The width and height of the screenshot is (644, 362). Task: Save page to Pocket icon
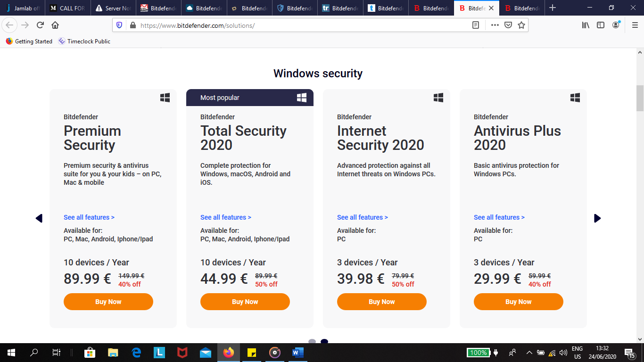pyautogui.click(x=508, y=25)
